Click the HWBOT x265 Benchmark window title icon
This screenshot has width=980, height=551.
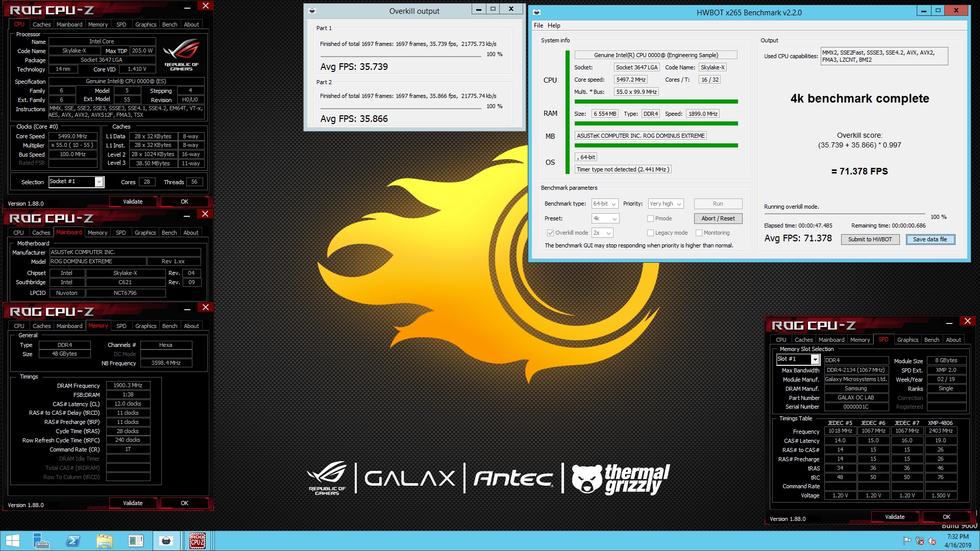click(x=537, y=12)
